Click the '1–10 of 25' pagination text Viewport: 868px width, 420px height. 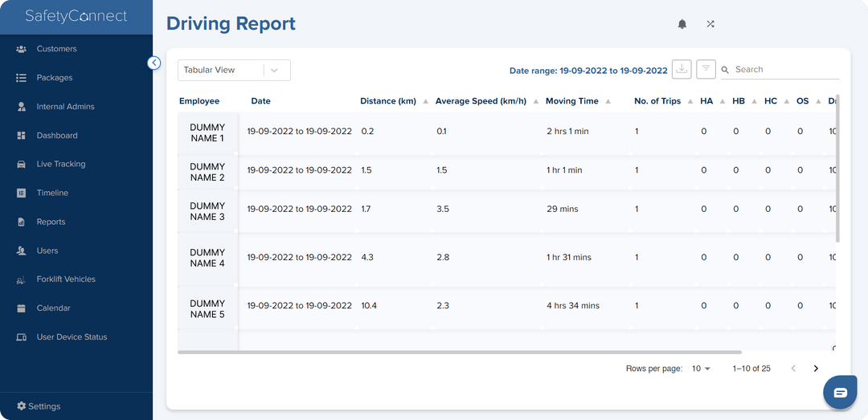[751, 369]
